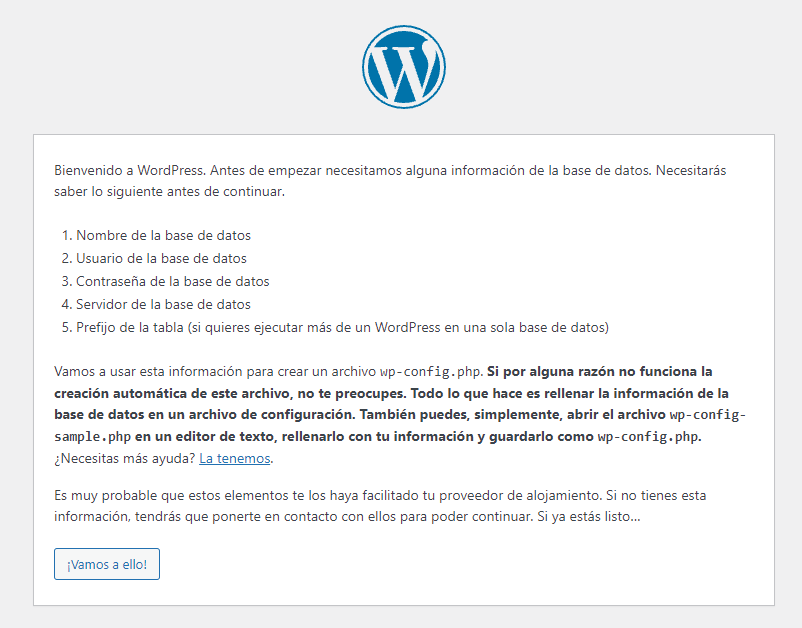Select list item "Servidor de la base de datos"
The width and height of the screenshot is (802, 628).
164,304
